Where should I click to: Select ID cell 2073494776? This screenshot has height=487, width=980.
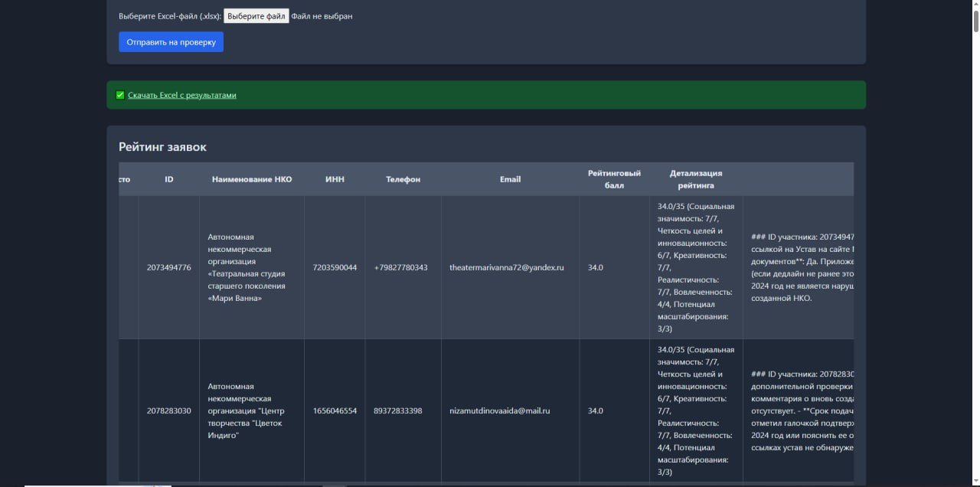168,267
